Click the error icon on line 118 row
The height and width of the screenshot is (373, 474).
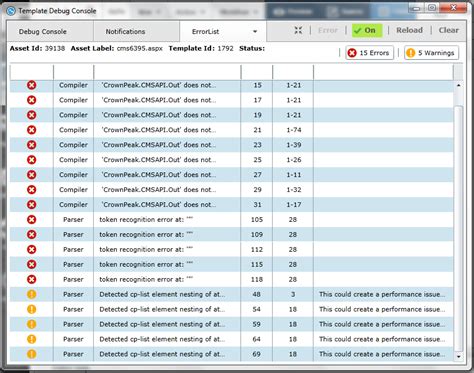(32, 279)
